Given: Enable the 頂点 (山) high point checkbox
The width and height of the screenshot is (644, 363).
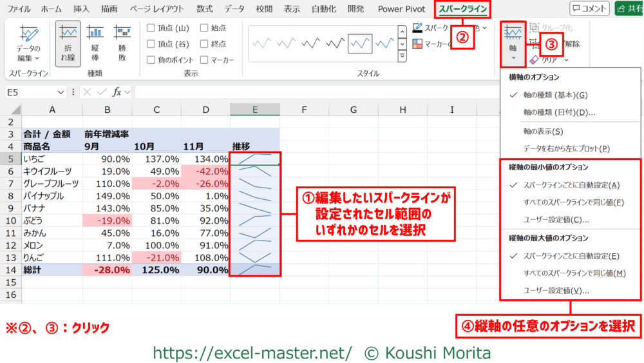Looking at the screenshot, I should [151, 28].
